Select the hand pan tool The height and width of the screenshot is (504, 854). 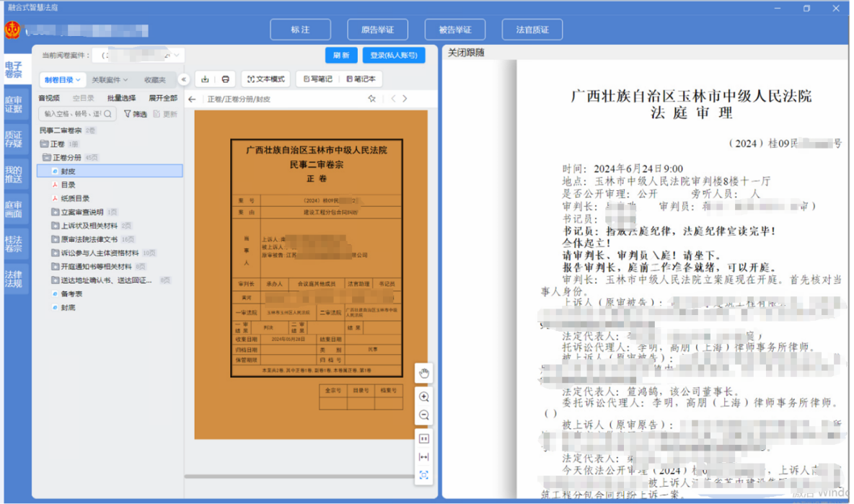(424, 373)
